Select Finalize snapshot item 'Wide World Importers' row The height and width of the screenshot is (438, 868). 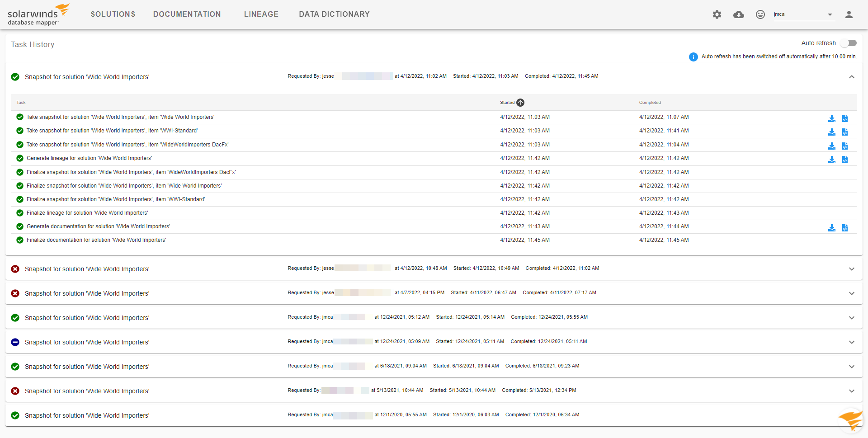coord(434,186)
